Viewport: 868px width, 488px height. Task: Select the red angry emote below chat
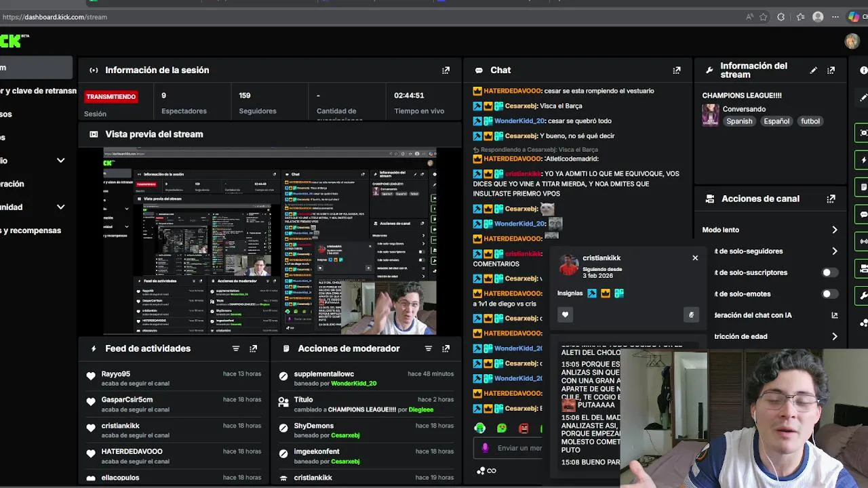[524, 428]
